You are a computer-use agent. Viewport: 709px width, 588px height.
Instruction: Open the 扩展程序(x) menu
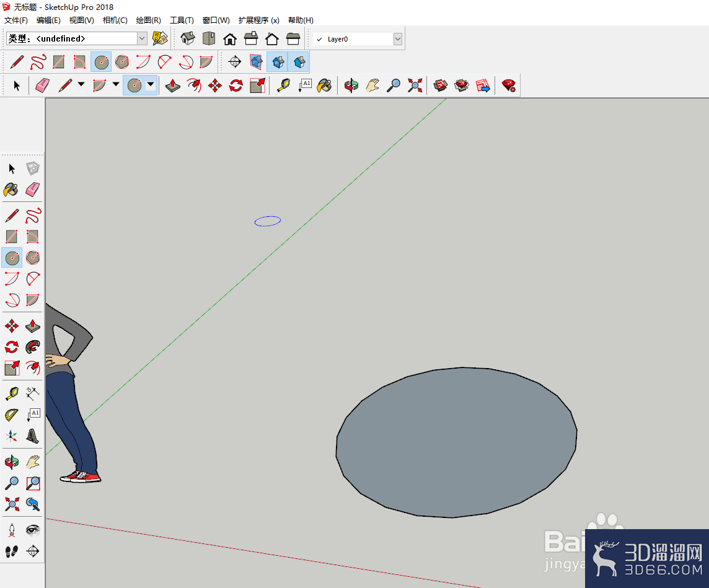click(258, 20)
